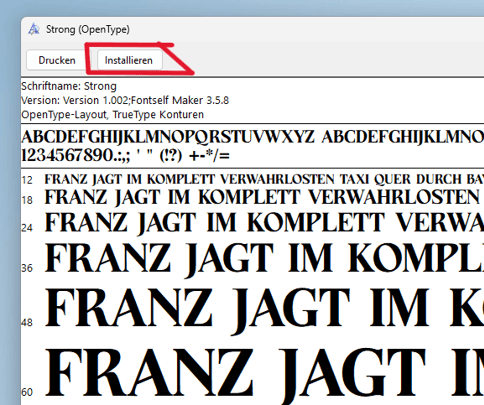Click the size label 60
The image size is (484, 405).
(27, 392)
